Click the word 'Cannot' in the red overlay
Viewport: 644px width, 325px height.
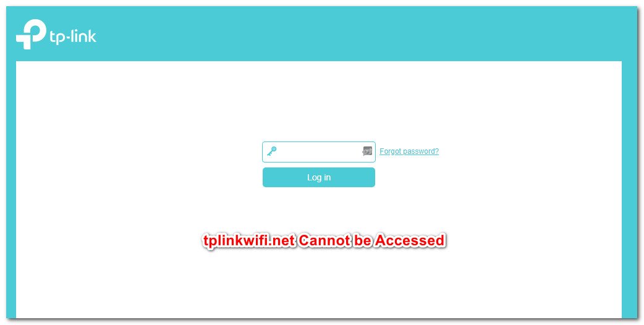(324, 240)
